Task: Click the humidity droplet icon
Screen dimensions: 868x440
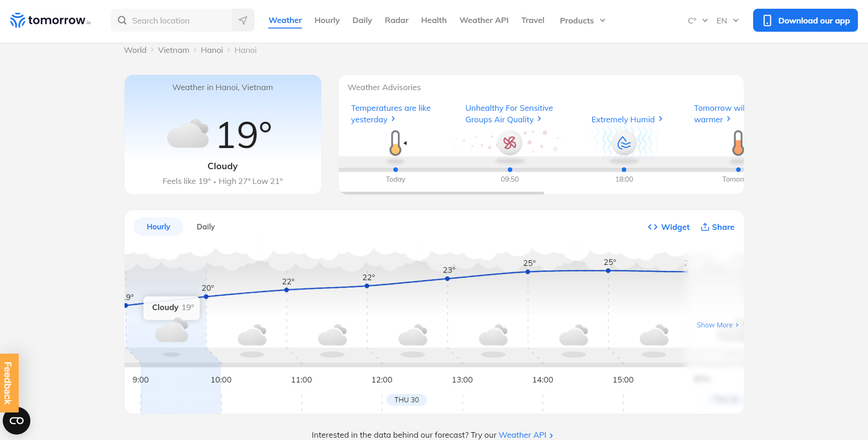Action: tap(624, 143)
